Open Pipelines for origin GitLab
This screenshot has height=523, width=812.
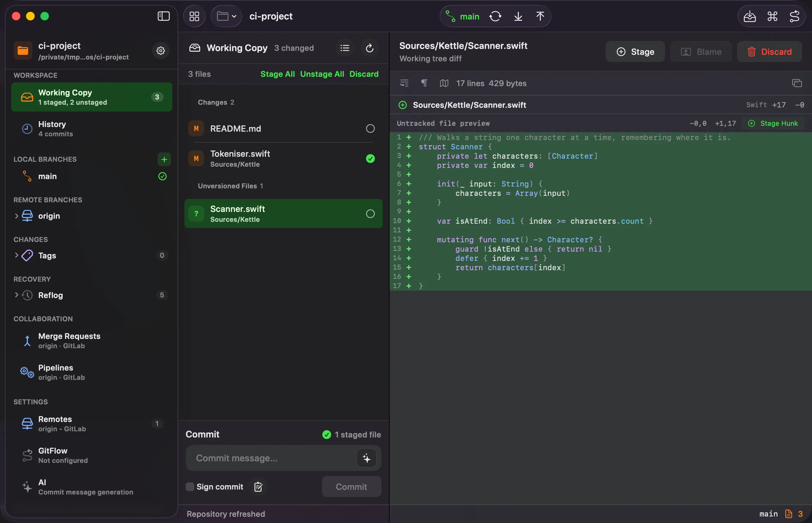coord(92,372)
